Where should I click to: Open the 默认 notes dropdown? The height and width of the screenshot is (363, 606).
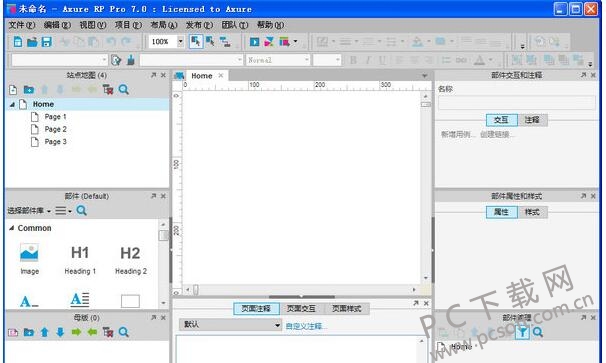[x=230, y=325]
